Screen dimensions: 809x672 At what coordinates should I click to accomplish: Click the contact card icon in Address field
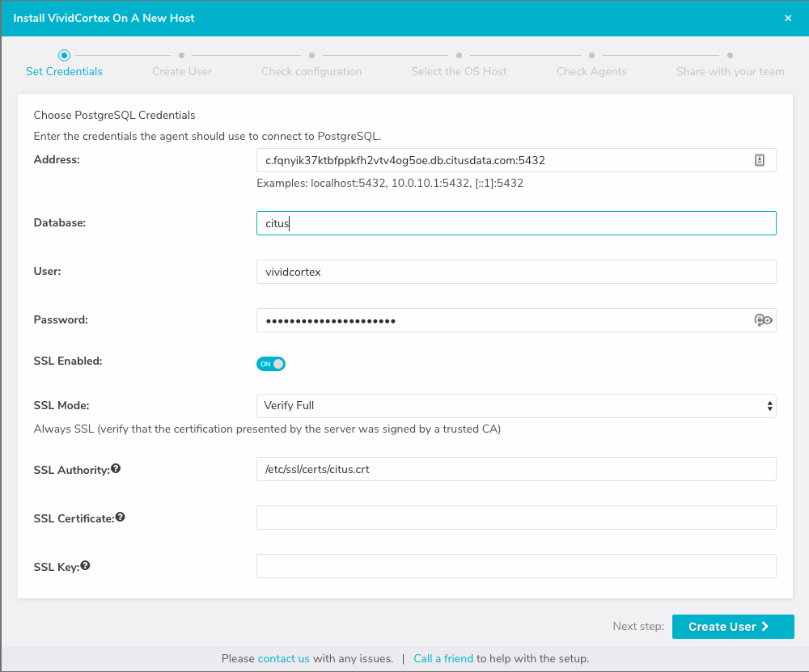tap(760, 160)
